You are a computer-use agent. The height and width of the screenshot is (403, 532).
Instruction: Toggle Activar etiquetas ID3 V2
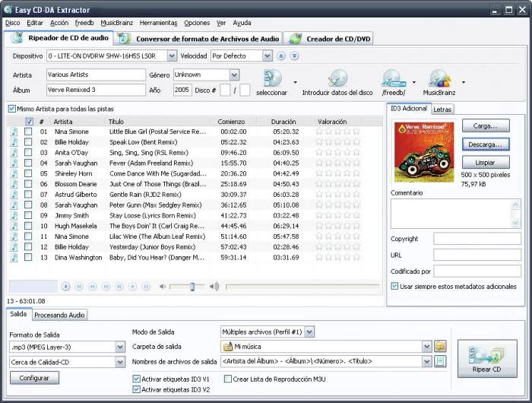pyautogui.click(x=136, y=389)
